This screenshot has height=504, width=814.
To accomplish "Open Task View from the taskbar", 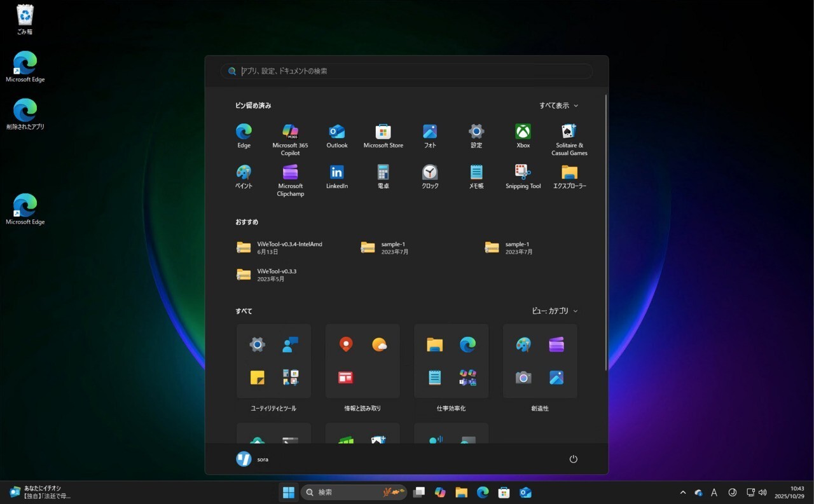I will pos(419,493).
